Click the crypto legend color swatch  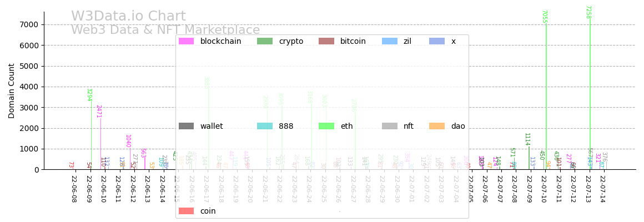coord(265,41)
